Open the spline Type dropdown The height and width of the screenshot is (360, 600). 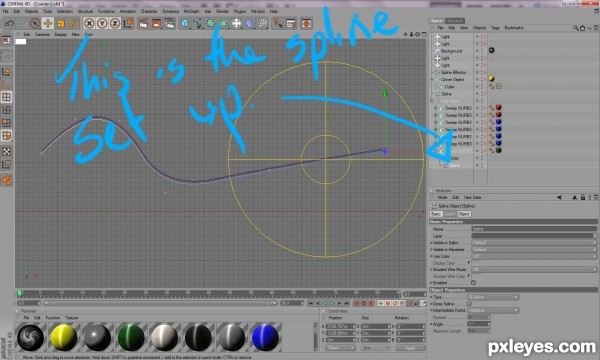coord(493,297)
